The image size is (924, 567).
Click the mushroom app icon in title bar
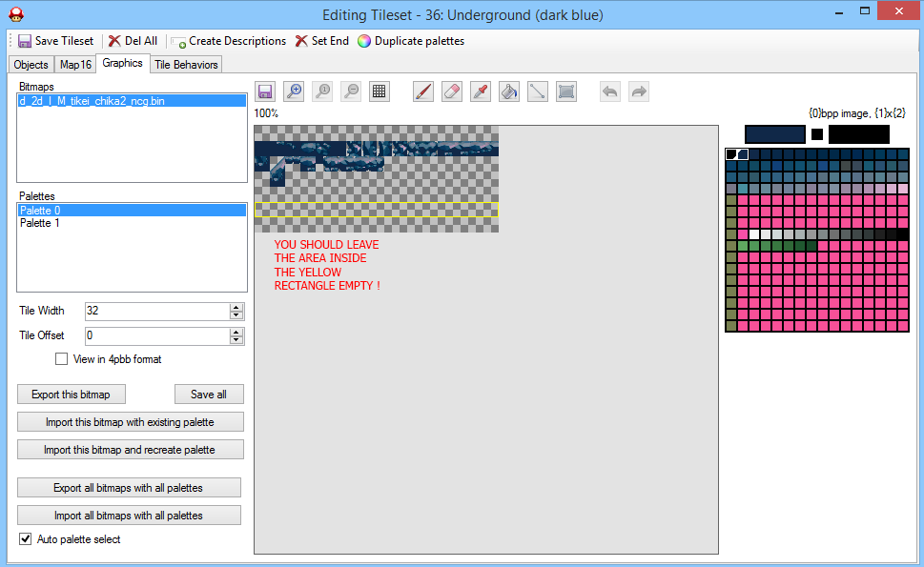16,14
